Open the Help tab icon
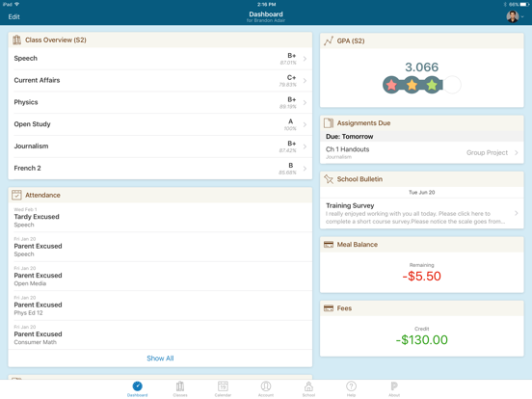Screen dimensions: 532x399 351,386
